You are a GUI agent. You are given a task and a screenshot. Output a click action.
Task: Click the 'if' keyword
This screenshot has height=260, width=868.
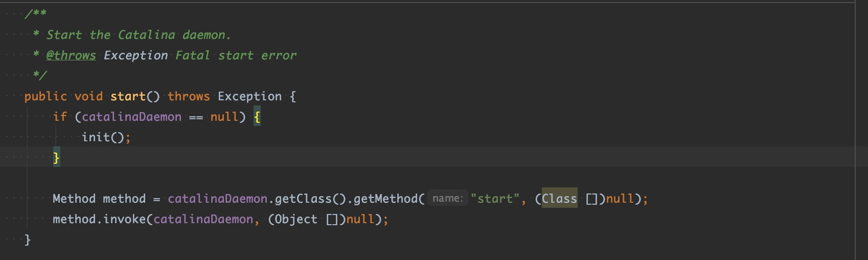click(x=60, y=117)
